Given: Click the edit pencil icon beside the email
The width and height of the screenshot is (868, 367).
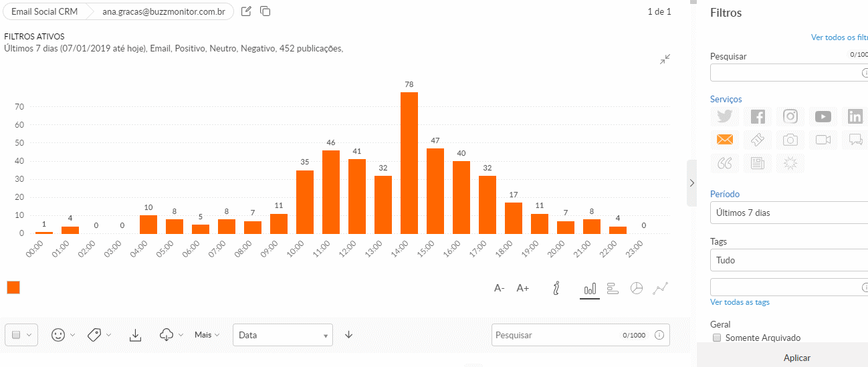Looking at the screenshot, I should coord(246,11).
